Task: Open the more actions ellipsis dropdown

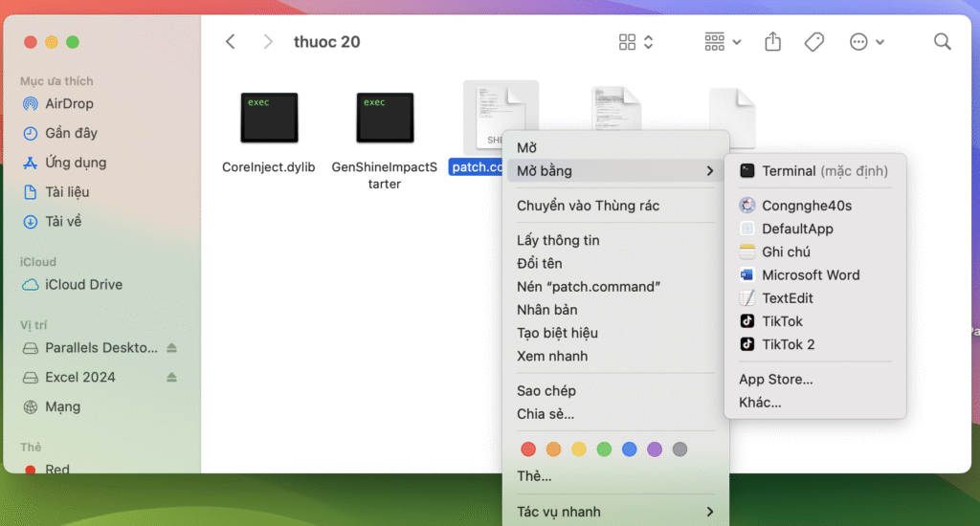Action: tap(866, 42)
